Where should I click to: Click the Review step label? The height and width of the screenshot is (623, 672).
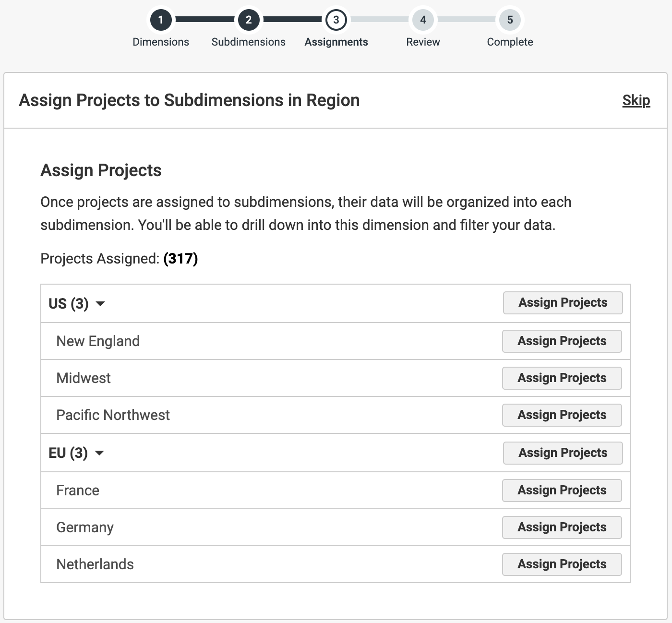tap(423, 42)
